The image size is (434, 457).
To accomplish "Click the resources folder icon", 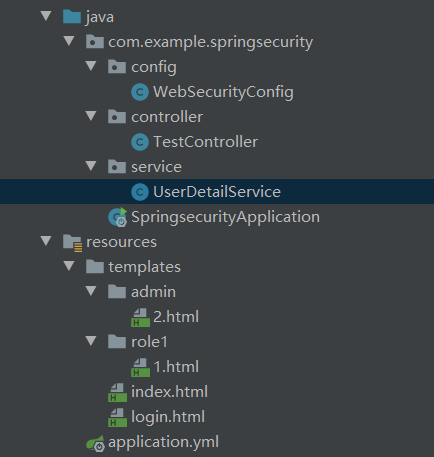I will coord(72,243).
